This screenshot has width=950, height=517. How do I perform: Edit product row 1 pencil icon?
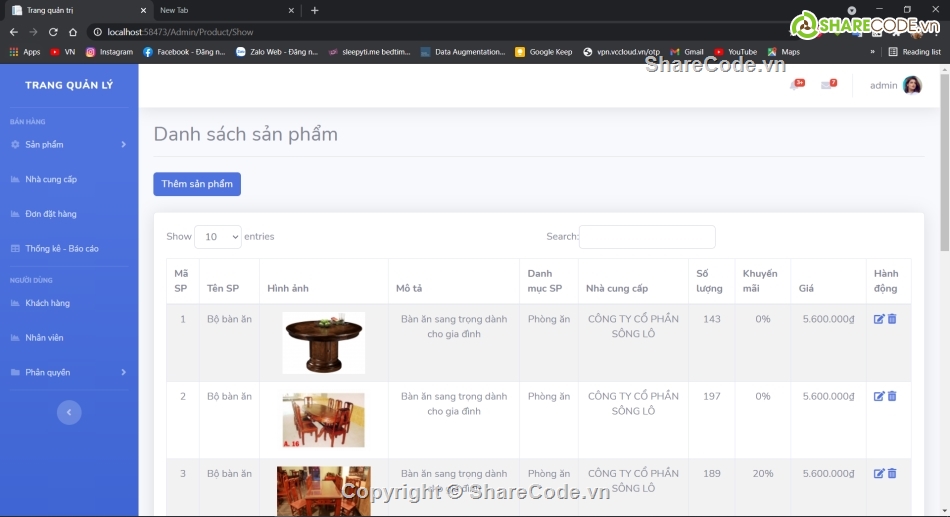click(x=879, y=319)
